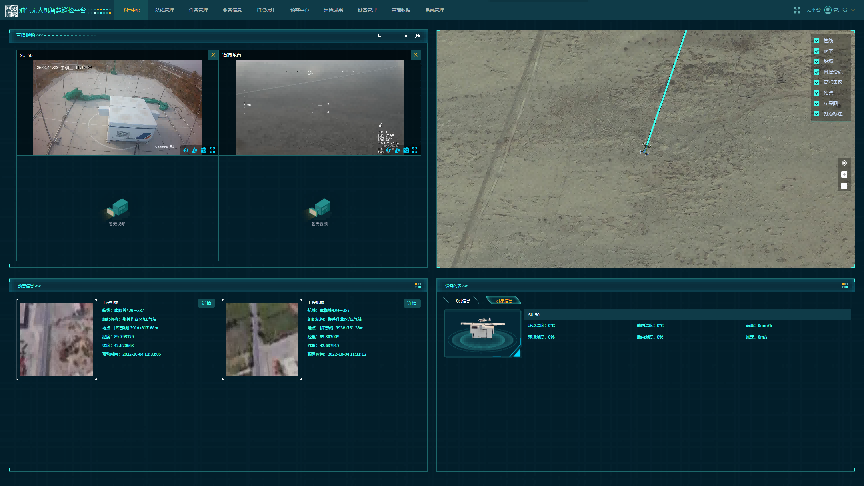Open the drone dock device thumbnail

point(482,333)
